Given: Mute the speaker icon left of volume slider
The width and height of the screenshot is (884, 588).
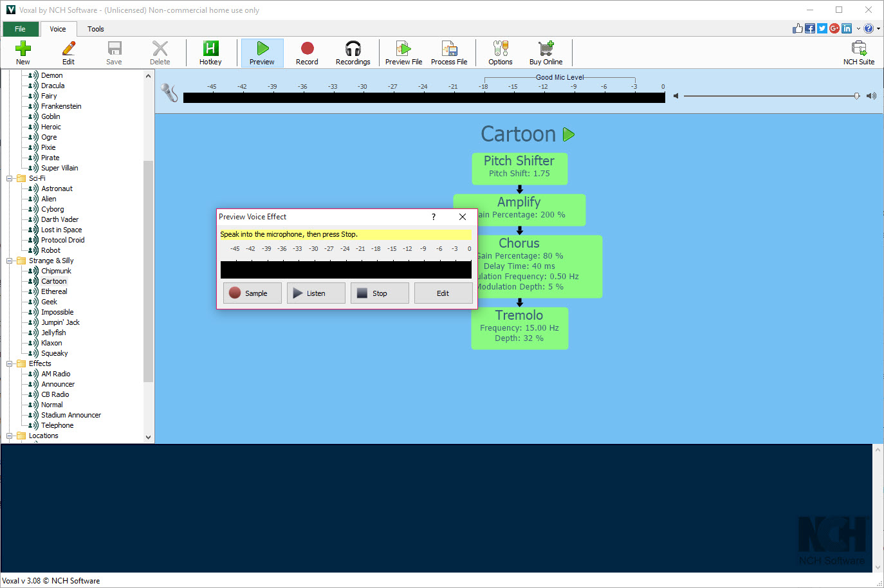Looking at the screenshot, I should tap(676, 96).
